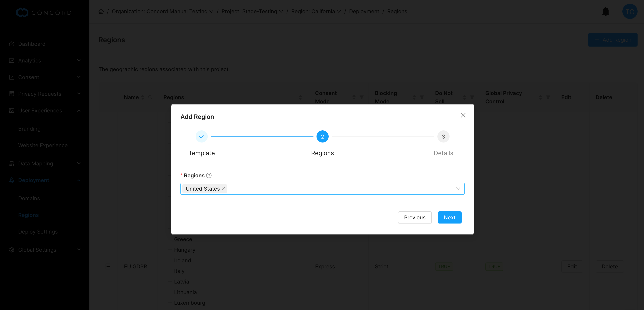Remove the United States tag

[x=223, y=189]
